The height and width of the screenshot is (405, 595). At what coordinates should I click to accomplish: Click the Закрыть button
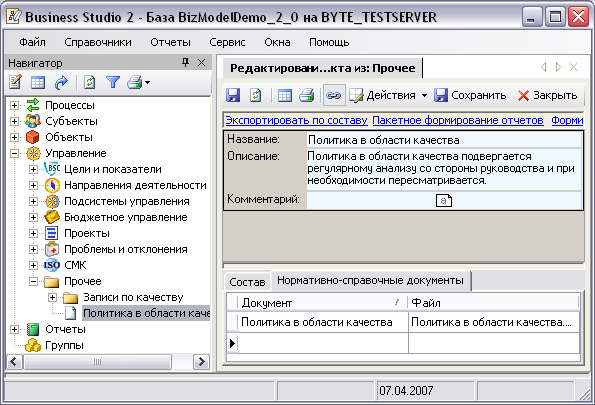548,95
